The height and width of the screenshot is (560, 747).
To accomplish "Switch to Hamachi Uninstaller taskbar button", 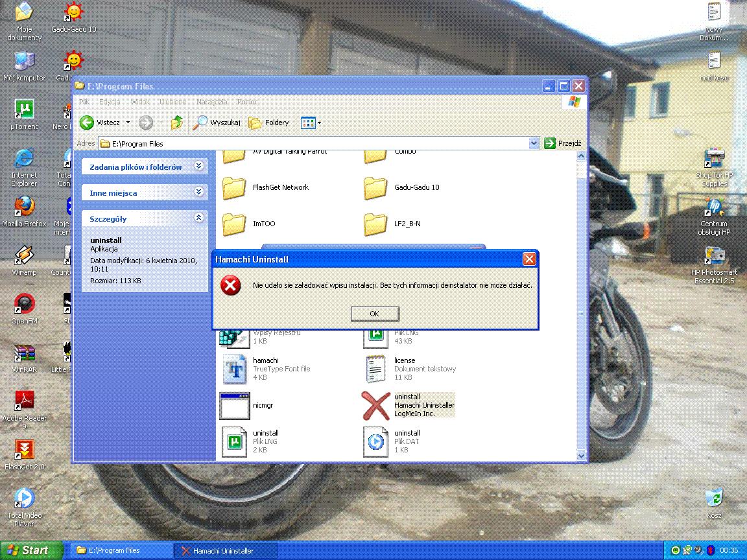I will [225, 550].
